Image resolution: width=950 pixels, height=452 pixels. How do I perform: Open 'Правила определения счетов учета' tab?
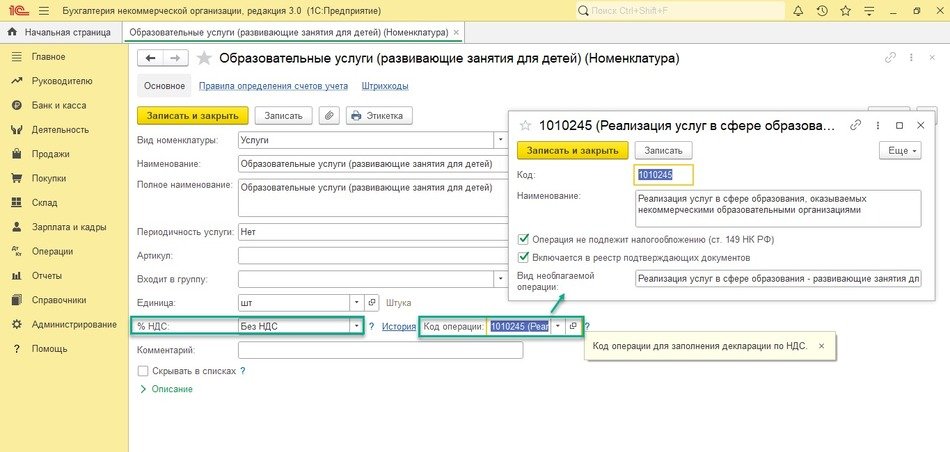click(x=273, y=86)
